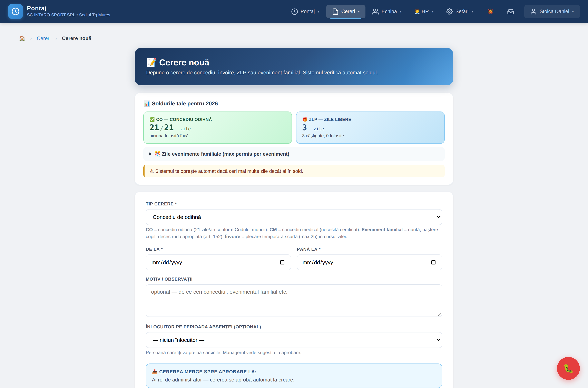Screen dimensions: 588x388
Task: Open the Tip cerere dropdown
Action: [x=294, y=217]
